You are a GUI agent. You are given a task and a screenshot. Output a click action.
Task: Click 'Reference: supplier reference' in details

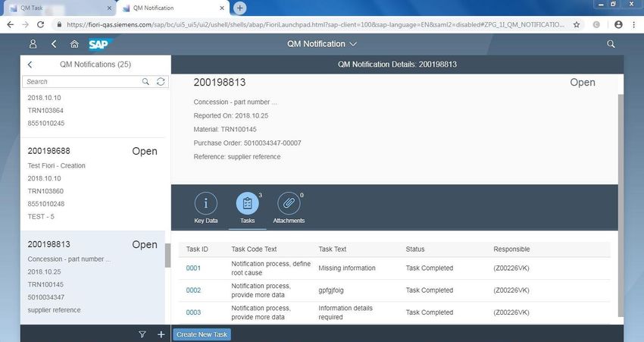(x=237, y=157)
